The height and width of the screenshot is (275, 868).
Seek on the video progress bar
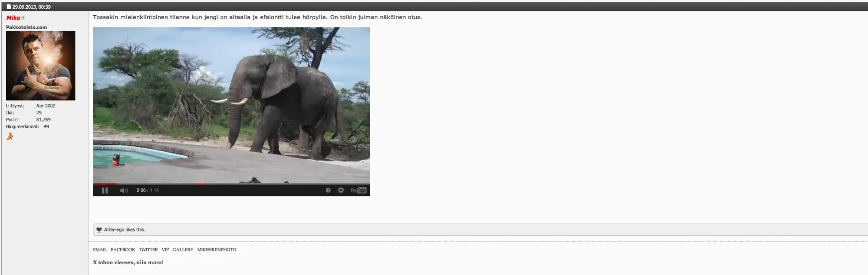point(231,184)
